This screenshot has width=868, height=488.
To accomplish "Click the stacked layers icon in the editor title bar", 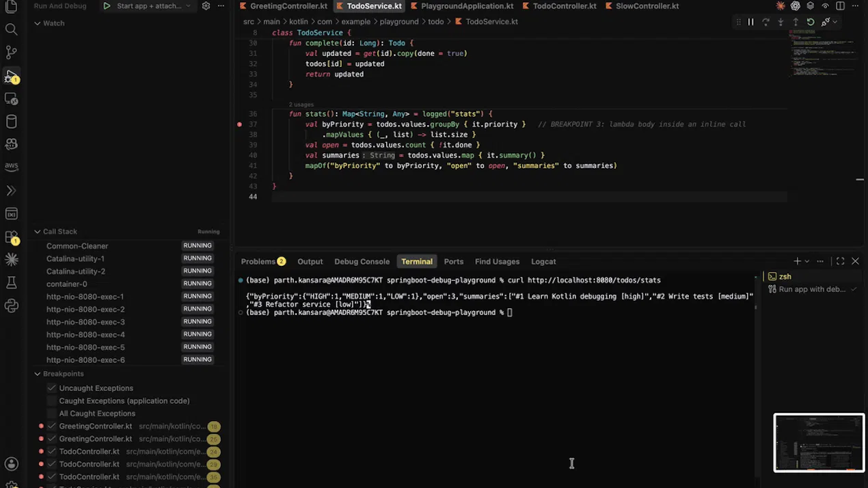I will click(x=811, y=6).
